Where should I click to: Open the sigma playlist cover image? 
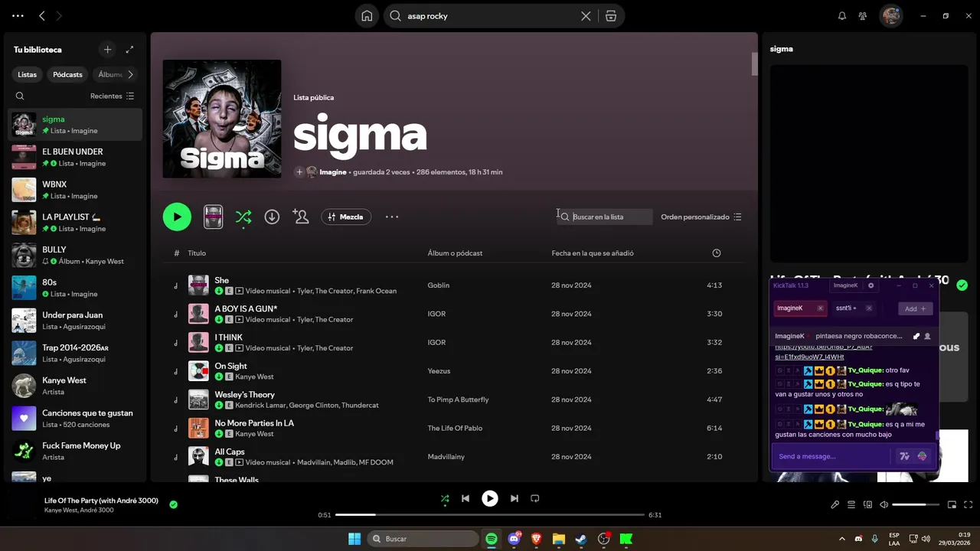click(x=222, y=119)
